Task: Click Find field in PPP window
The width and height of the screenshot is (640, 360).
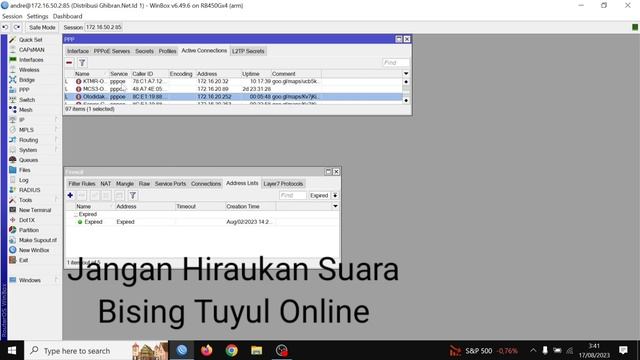Action: [x=396, y=62]
